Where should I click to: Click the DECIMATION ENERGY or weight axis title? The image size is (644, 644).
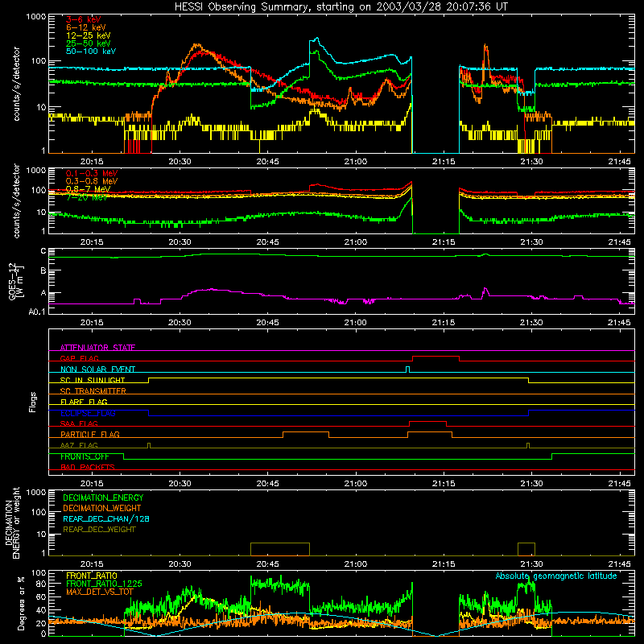pos(12,523)
